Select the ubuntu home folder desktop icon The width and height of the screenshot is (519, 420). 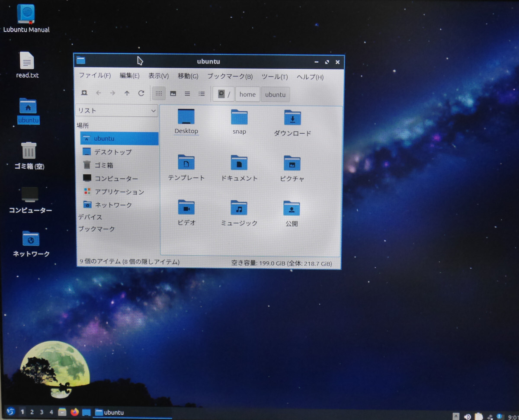click(29, 111)
